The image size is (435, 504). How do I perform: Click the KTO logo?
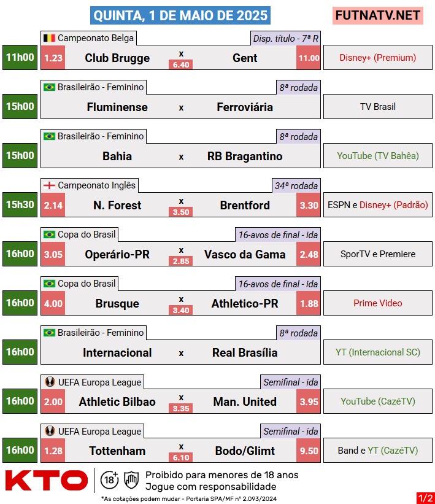coord(46,480)
